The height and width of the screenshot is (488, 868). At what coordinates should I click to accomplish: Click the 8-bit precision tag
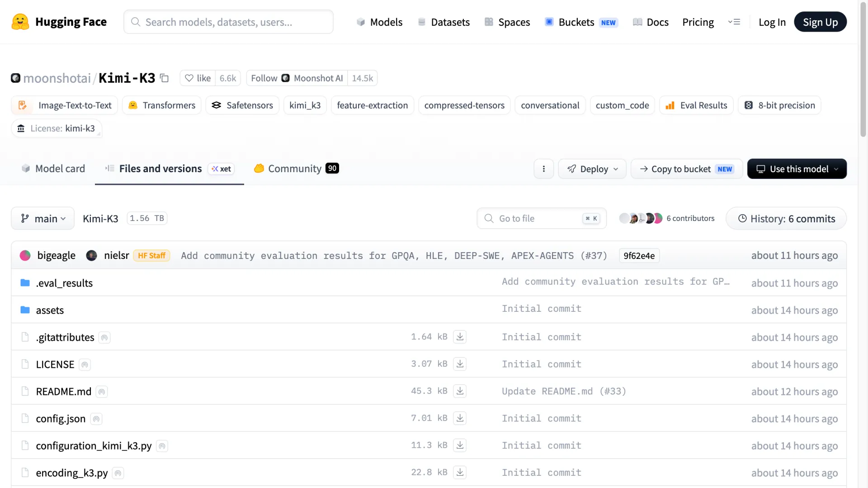click(x=779, y=105)
